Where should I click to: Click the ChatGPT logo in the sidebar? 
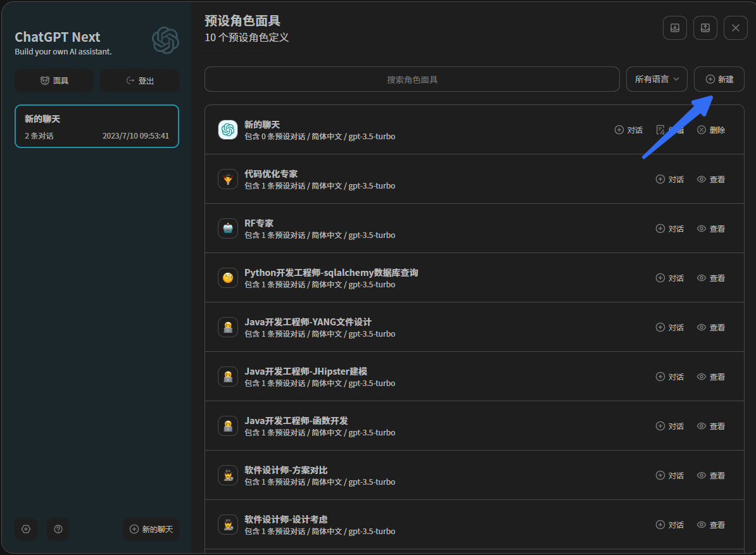coord(165,41)
